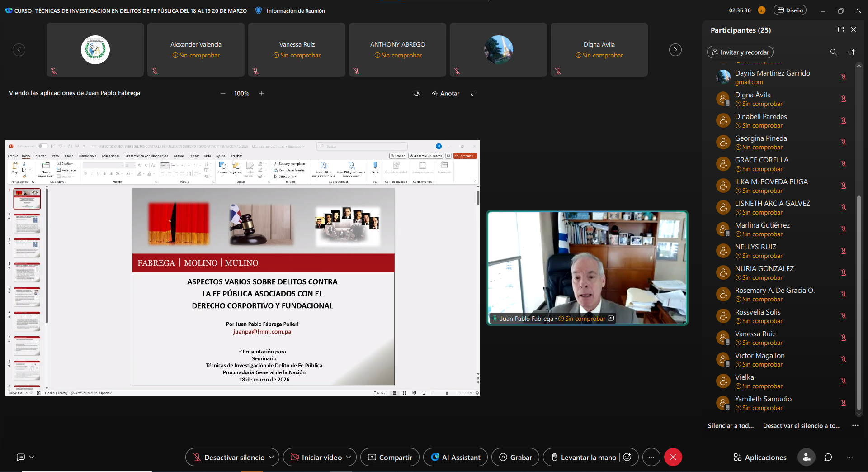Screen dimensions: 868x472
Task: Expand the closed captions options arrow
Action: pyautogui.click(x=32, y=457)
